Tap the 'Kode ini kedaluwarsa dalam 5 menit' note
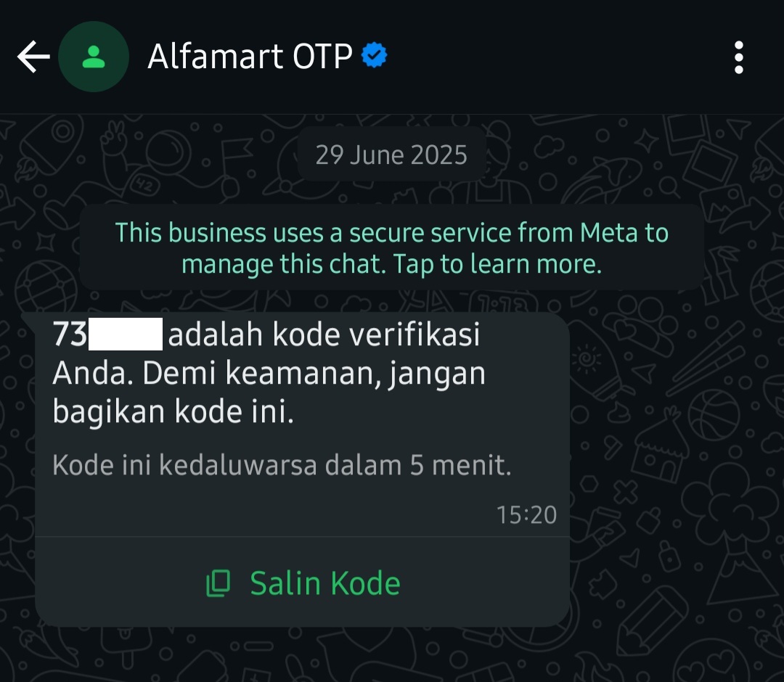 [x=282, y=465]
